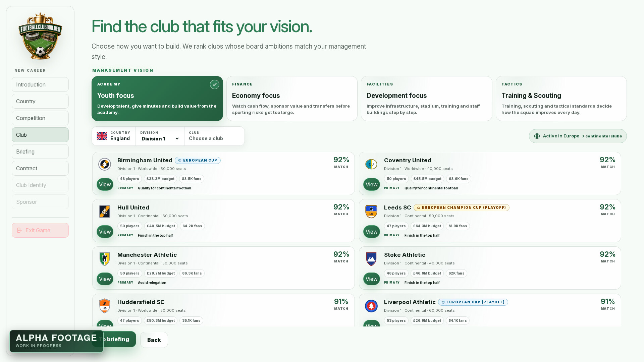Click Leeds SC's 92% match score
The width and height of the screenshot is (644, 362).
[x=607, y=209]
